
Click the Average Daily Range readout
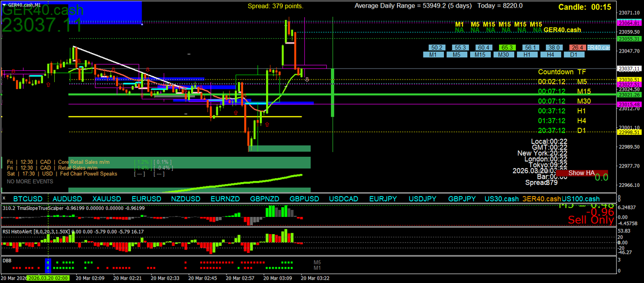coord(439,6)
